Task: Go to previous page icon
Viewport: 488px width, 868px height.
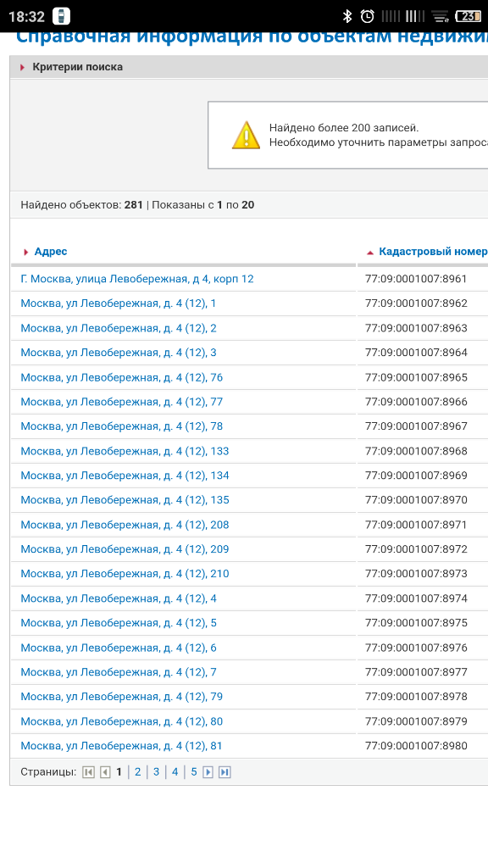Action: point(105,771)
